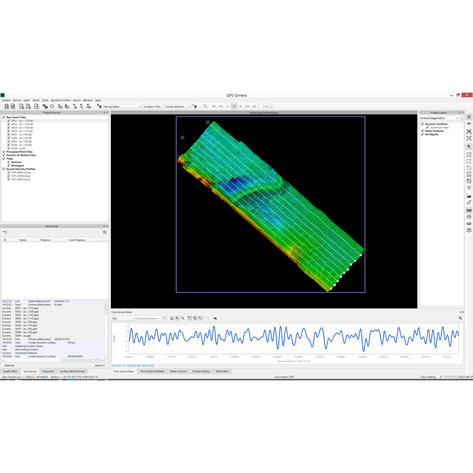Toggle Sound Velocity Profiles checkbox
The width and height of the screenshot is (473, 473).
coord(4,169)
